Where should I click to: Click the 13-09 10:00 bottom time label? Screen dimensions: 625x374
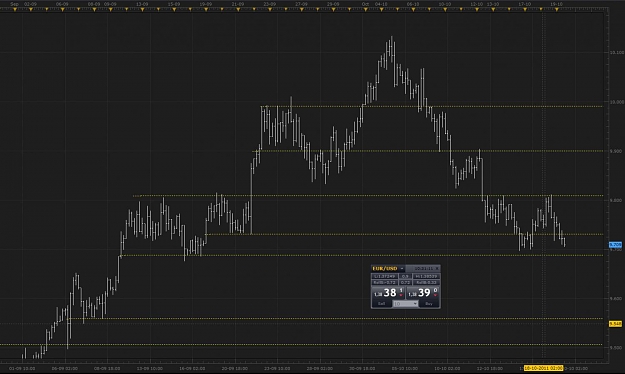pyautogui.click(x=149, y=368)
